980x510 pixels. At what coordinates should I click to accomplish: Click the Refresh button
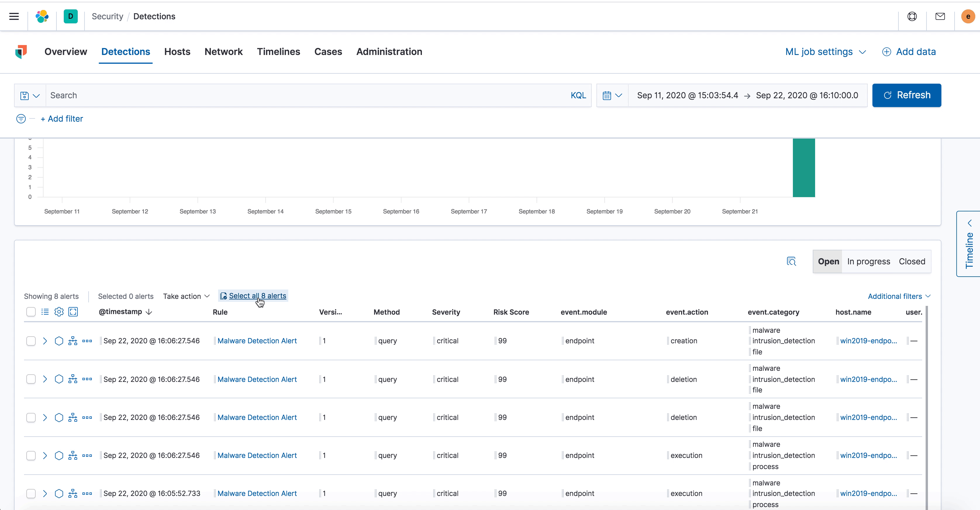[x=907, y=95]
